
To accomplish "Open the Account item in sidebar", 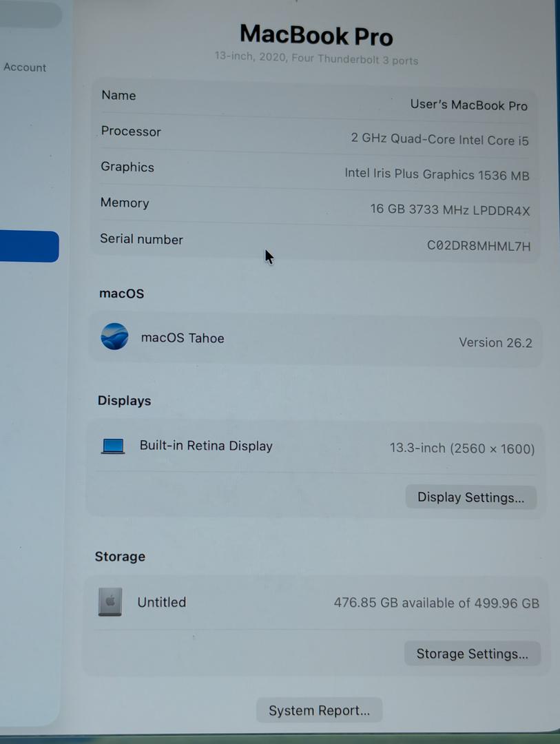I will click(25, 68).
